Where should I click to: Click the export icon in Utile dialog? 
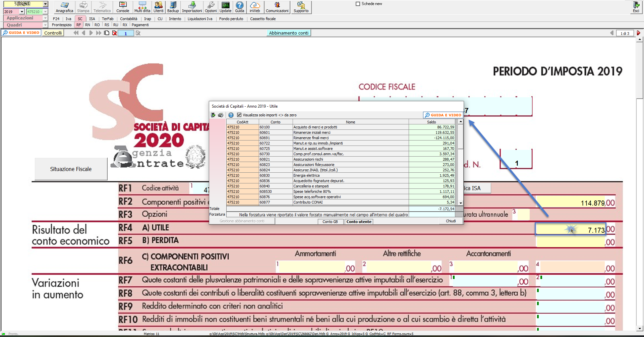point(213,115)
